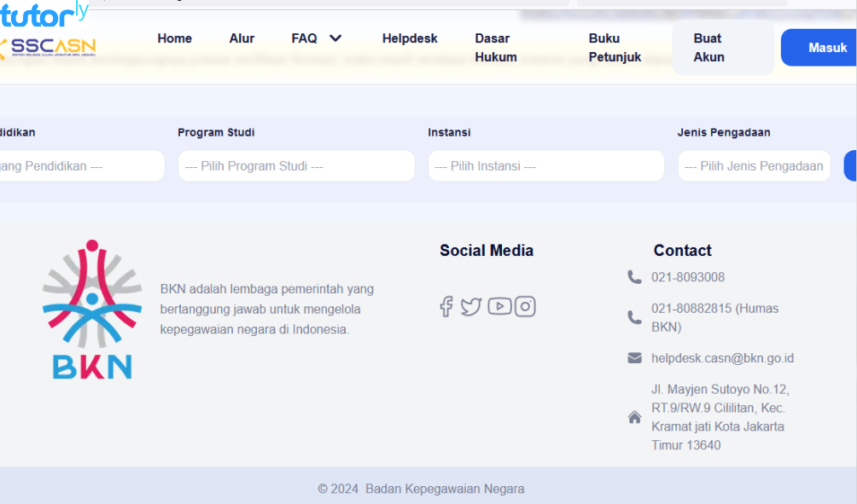Expand the FAQ navigation menu
This screenshot has width=857, height=504.
coord(316,38)
